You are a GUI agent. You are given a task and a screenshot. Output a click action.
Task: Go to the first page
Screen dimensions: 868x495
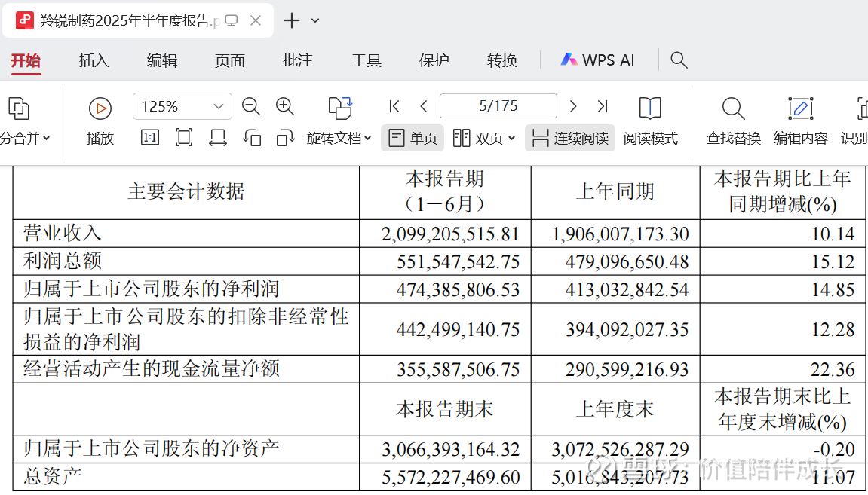click(394, 106)
